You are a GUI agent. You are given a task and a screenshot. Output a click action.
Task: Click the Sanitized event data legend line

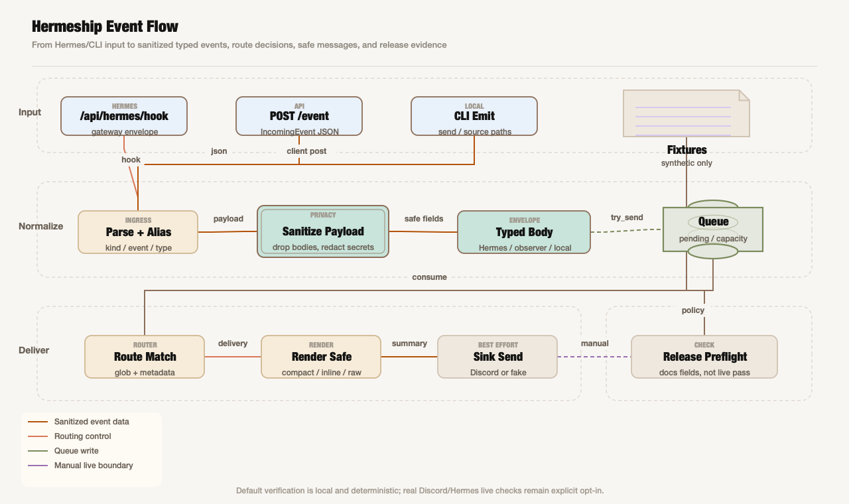38,422
